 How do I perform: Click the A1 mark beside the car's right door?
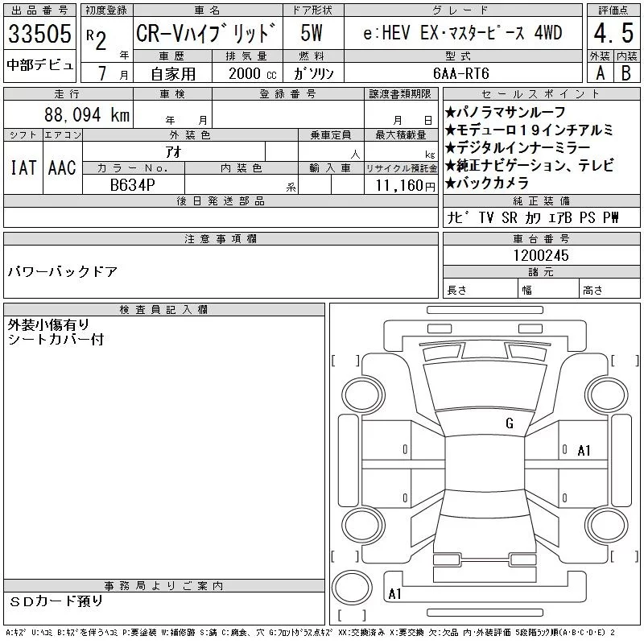584,451
